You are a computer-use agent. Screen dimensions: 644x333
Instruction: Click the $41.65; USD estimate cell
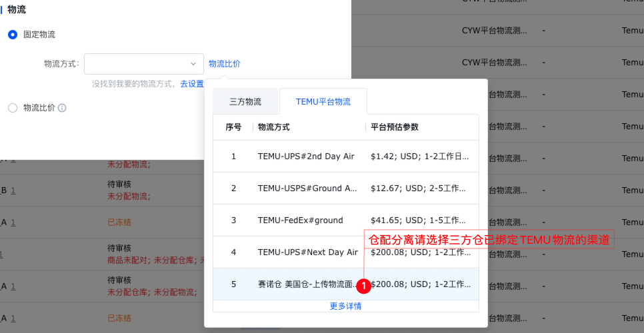tap(418, 220)
